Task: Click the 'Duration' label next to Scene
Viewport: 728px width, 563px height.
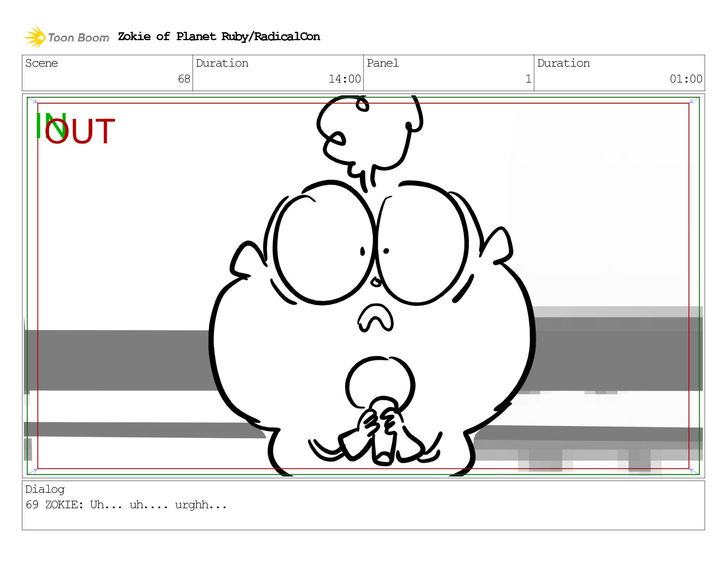Action: pyautogui.click(x=222, y=63)
